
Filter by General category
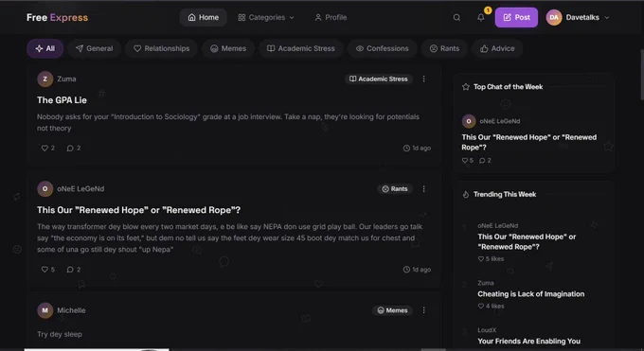click(x=94, y=48)
